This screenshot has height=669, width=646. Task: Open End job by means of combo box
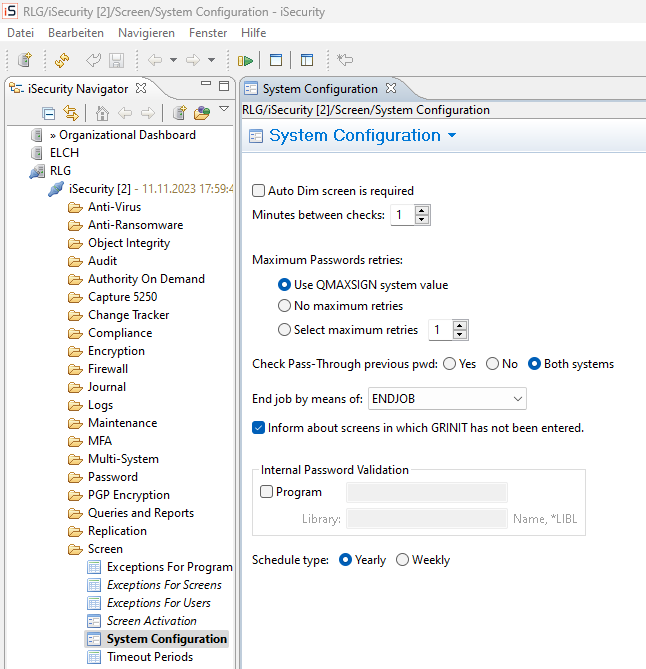pos(447,399)
